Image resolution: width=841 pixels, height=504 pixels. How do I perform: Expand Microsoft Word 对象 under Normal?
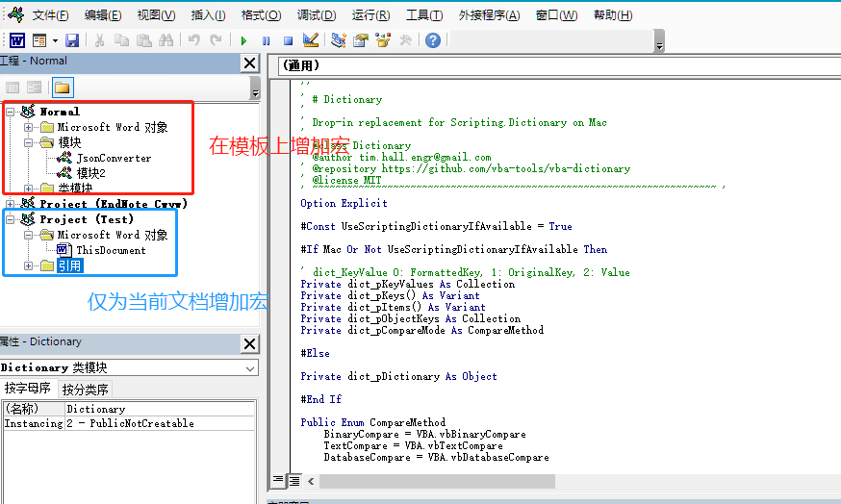pyautogui.click(x=28, y=128)
